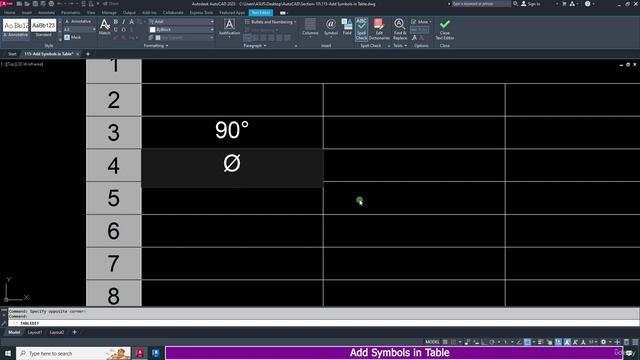Click MODEL space status bar button
The image size is (640, 360).
pos(432,342)
